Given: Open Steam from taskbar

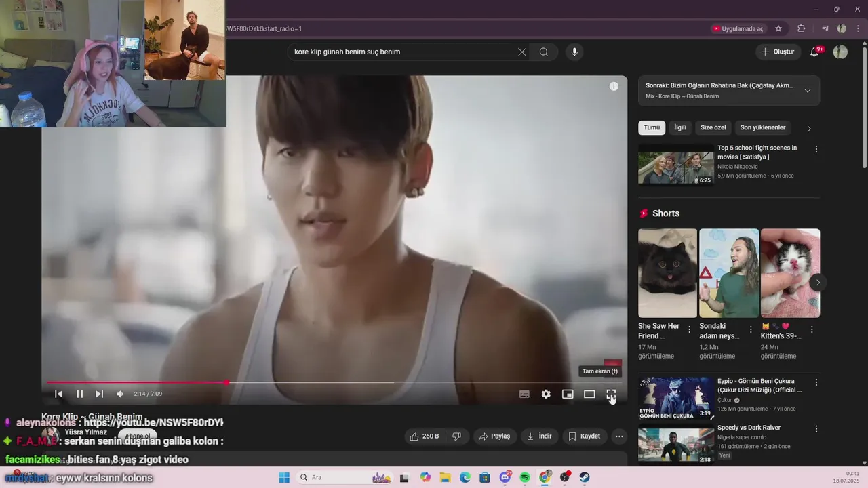Looking at the screenshot, I should [585, 477].
